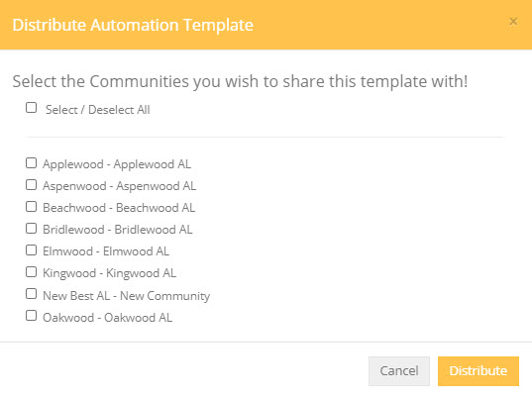Click the Cancel button
This screenshot has height=397, width=532.
point(399,371)
